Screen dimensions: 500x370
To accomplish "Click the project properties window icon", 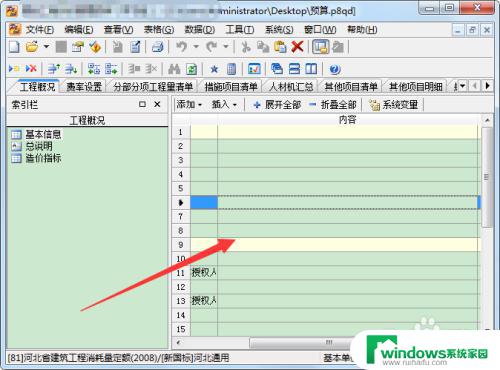I will [78, 47].
